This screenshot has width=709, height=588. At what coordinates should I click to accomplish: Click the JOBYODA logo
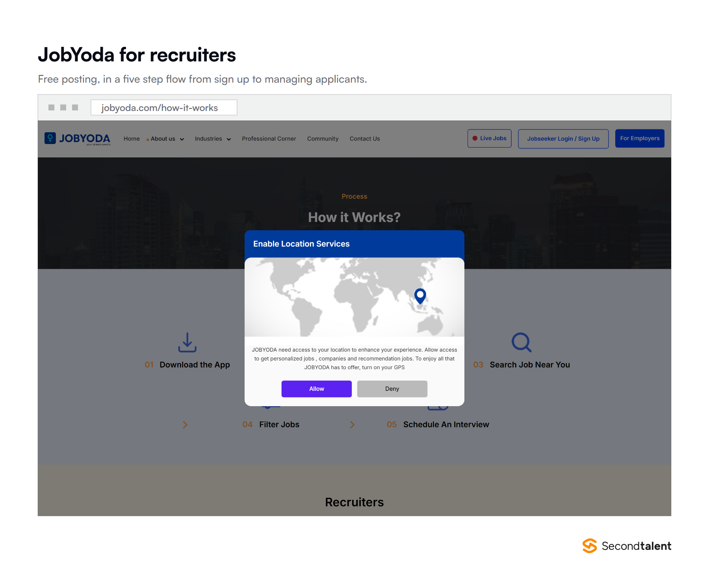pyautogui.click(x=77, y=139)
